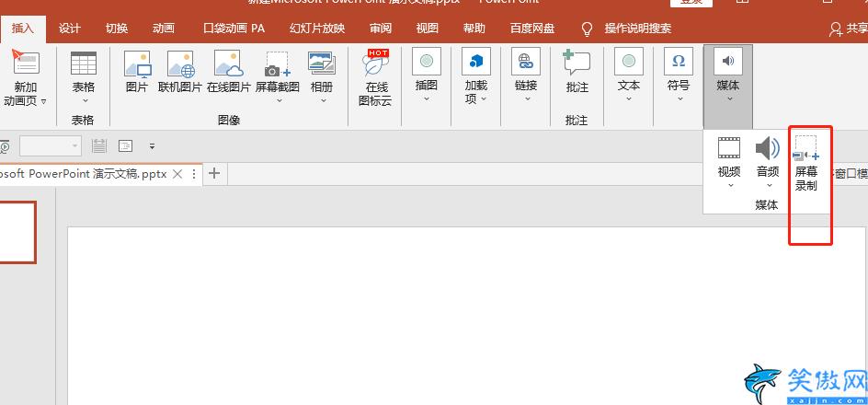868x405 pixels.
Task: Click the blank slide editing canvas
Action: 467,315
